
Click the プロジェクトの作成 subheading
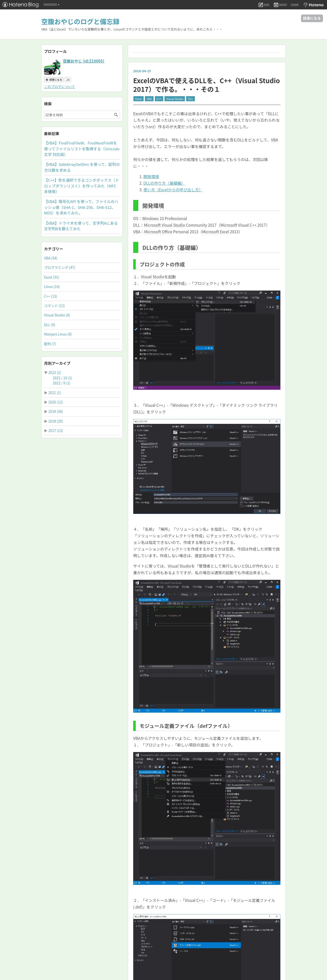coord(162,264)
